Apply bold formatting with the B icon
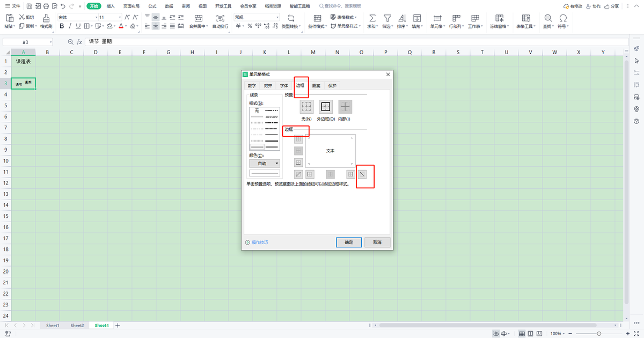Image resolution: width=644 pixels, height=338 pixels. pyautogui.click(x=62, y=26)
